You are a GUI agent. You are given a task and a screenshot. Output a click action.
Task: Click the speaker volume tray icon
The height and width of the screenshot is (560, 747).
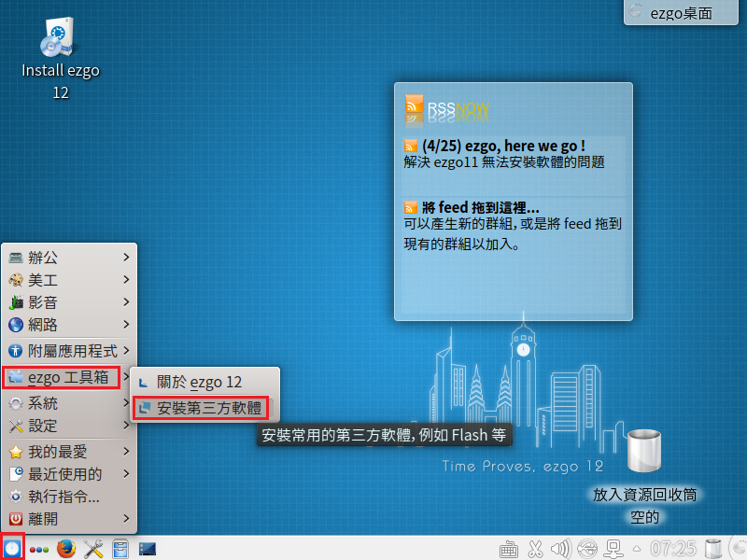561,549
